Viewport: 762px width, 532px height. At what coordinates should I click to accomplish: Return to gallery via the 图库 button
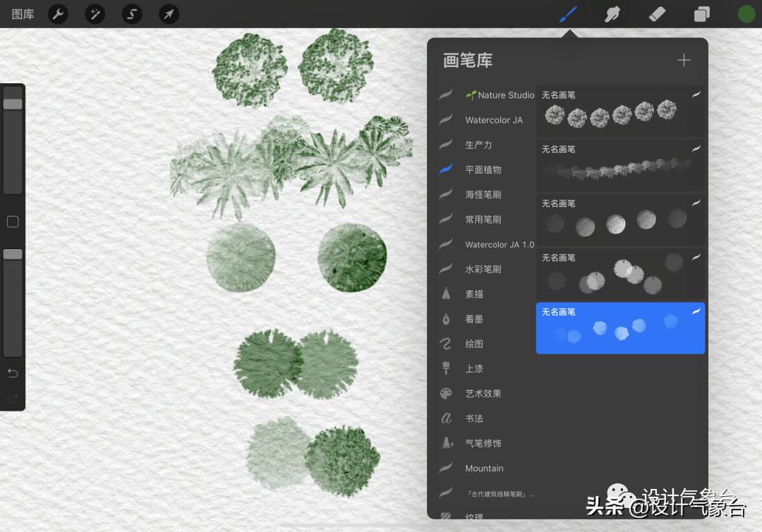tap(22, 13)
